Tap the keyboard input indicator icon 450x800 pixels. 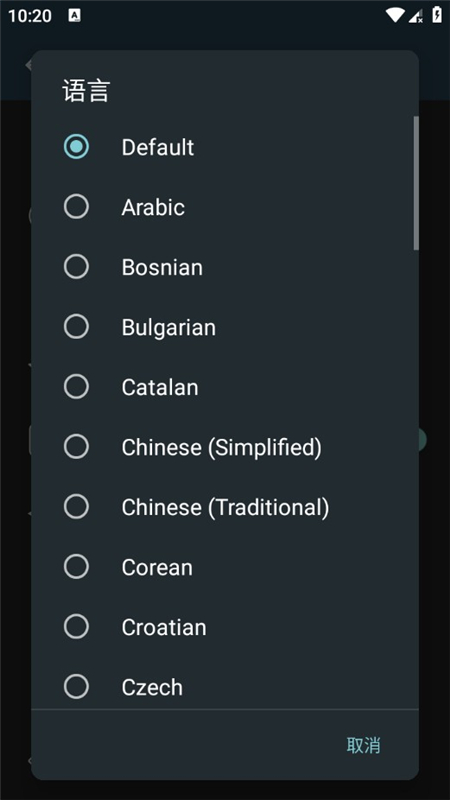pyautogui.click(x=74, y=15)
